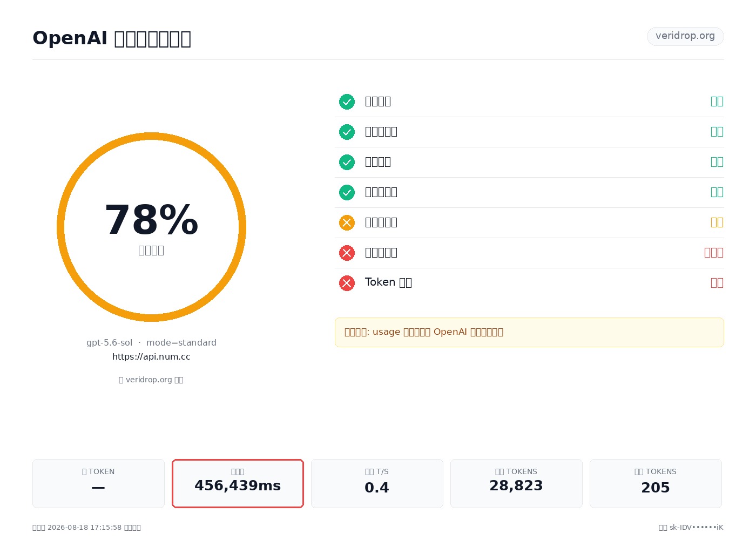Screen dimensions: 756x540
Task: Click the orange status text in the checklist
Action: [x=717, y=222]
